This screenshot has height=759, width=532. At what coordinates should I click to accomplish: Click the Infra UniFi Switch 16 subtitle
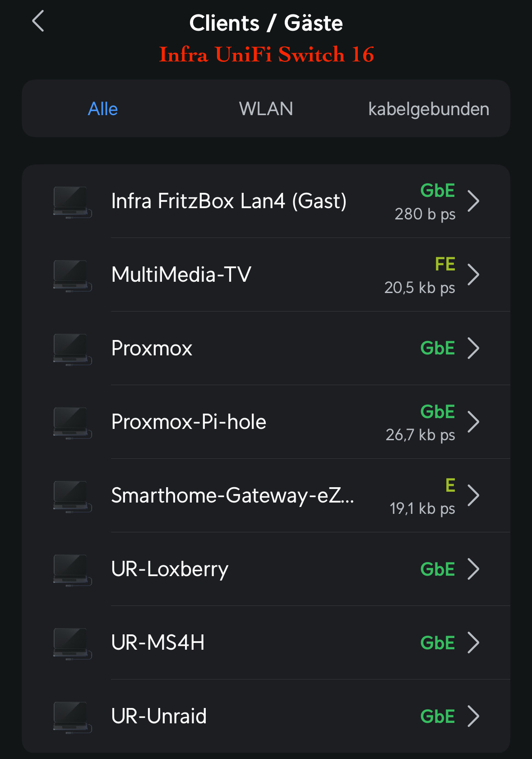tap(266, 55)
